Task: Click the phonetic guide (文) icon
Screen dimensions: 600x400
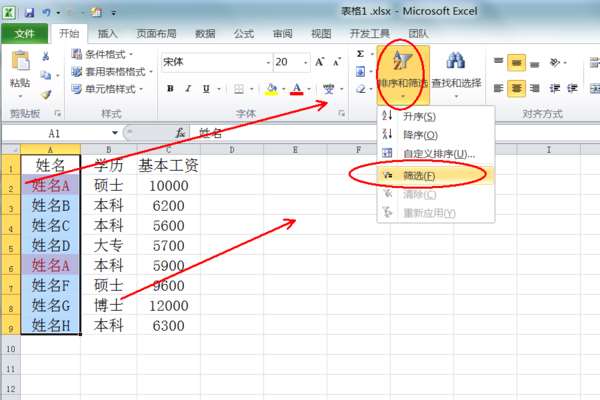Action: pyautogui.click(x=328, y=89)
